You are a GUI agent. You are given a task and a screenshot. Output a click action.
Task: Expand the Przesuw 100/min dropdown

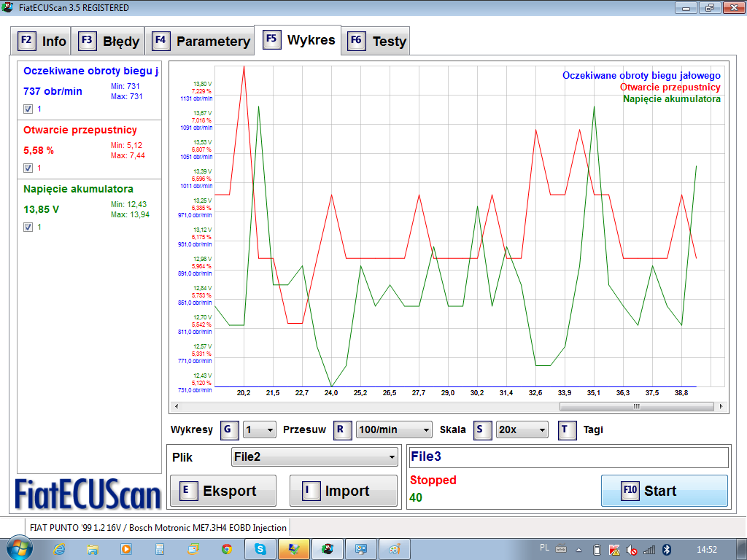(x=393, y=429)
